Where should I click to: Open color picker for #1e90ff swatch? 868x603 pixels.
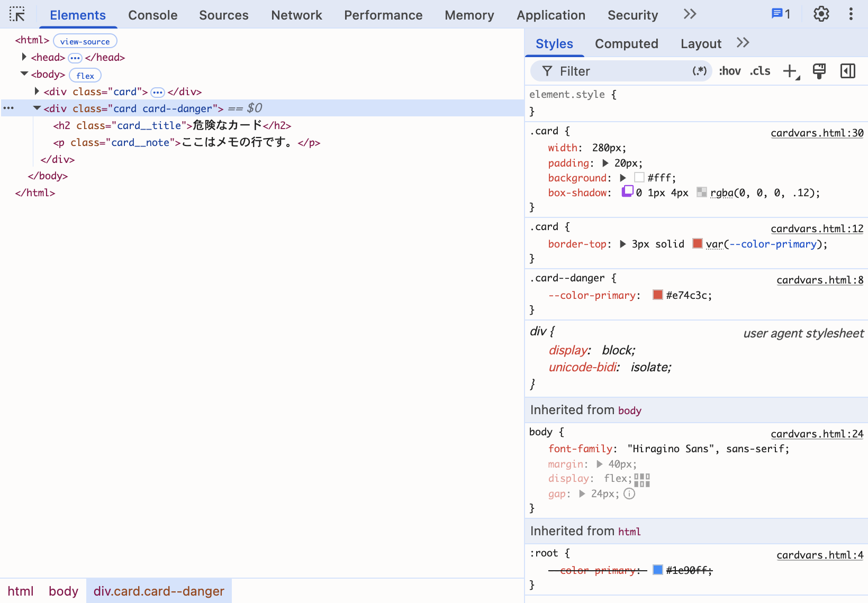[x=658, y=569]
